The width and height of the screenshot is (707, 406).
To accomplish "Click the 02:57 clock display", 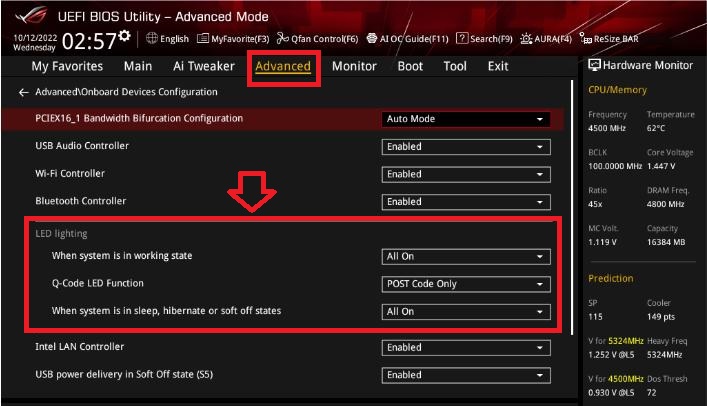I will pos(89,41).
